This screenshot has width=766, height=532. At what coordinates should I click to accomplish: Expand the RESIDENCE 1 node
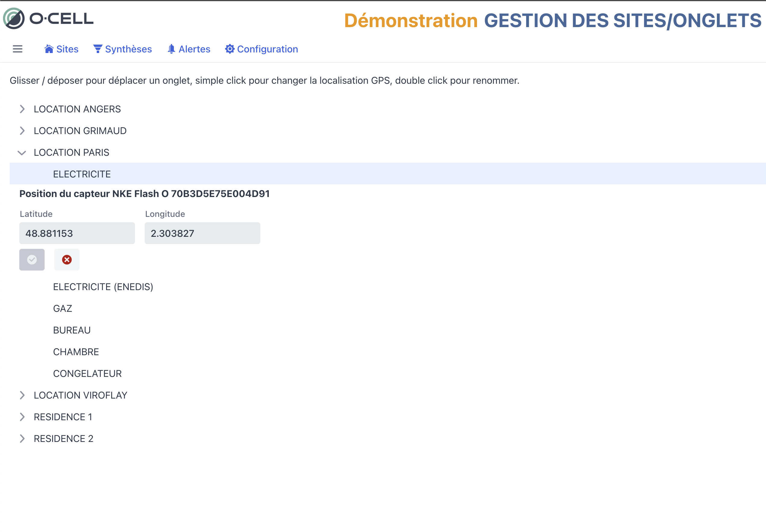tap(22, 417)
